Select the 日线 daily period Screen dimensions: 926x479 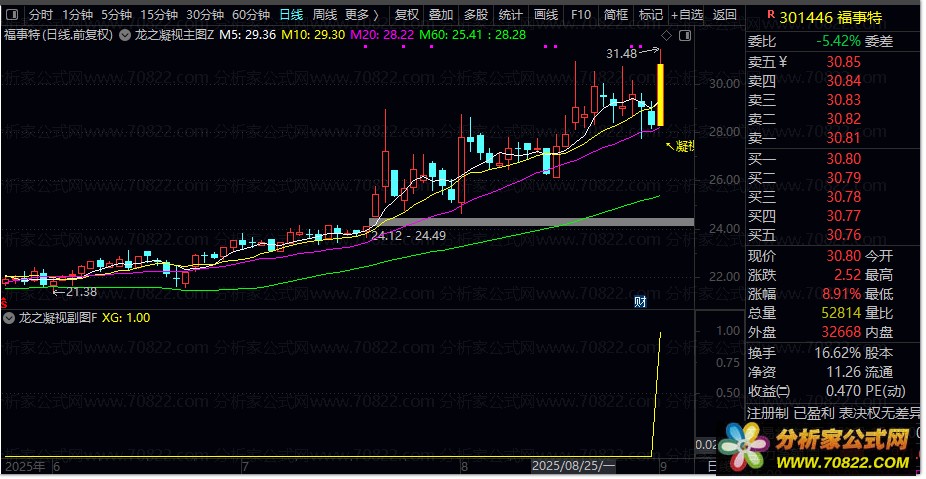coord(291,15)
